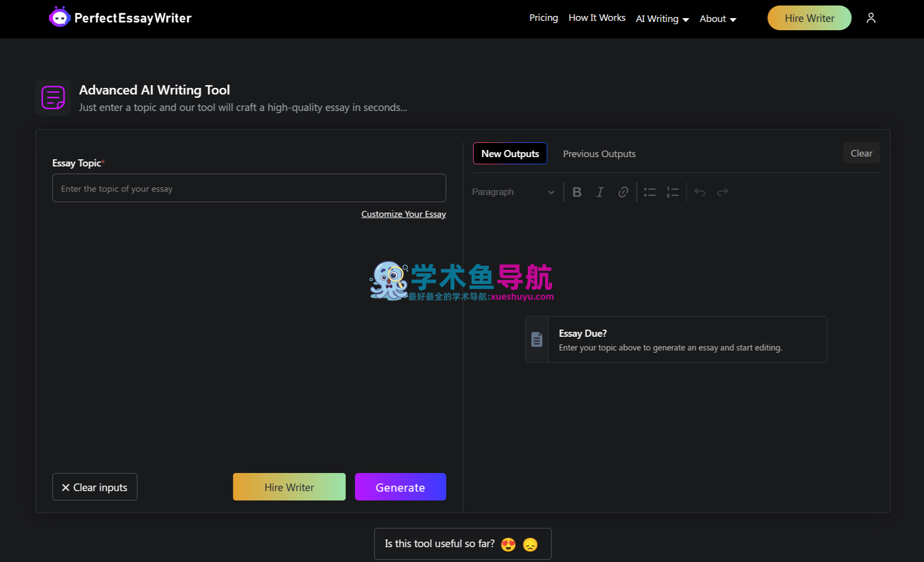
Task: Focus the Essay Topic input field
Action: click(x=249, y=188)
